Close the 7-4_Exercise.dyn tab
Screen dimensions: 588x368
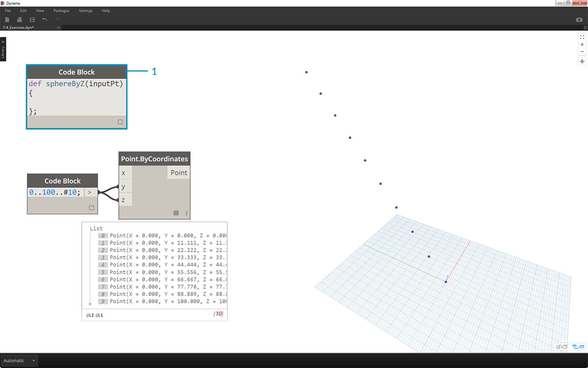[58, 27]
